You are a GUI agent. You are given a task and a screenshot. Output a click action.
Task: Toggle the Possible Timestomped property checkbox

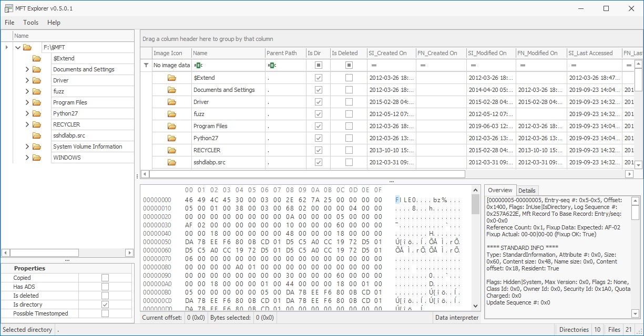click(105, 313)
